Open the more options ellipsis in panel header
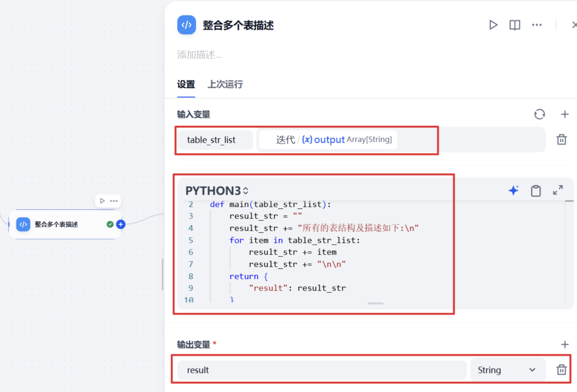Image resolution: width=577 pixels, height=392 pixels. coord(537,25)
